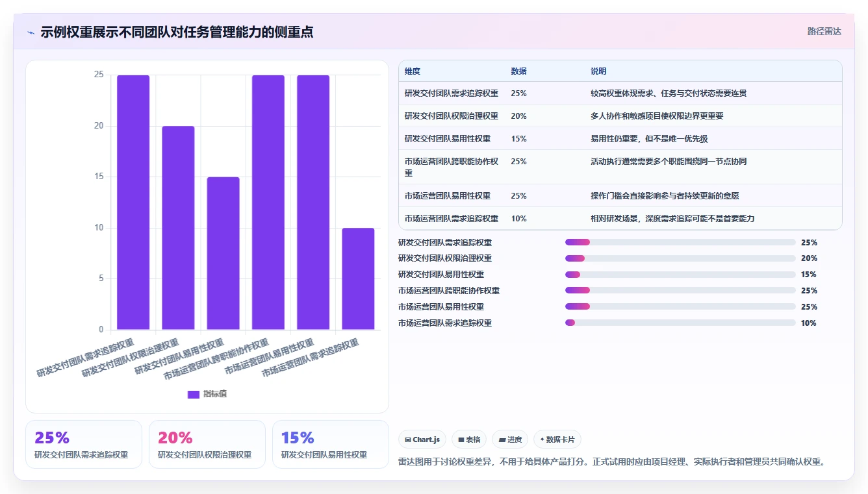Click the 市场运营团队易用性权重 bar in chart
This screenshot has width=868, height=494.
click(313, 203)
